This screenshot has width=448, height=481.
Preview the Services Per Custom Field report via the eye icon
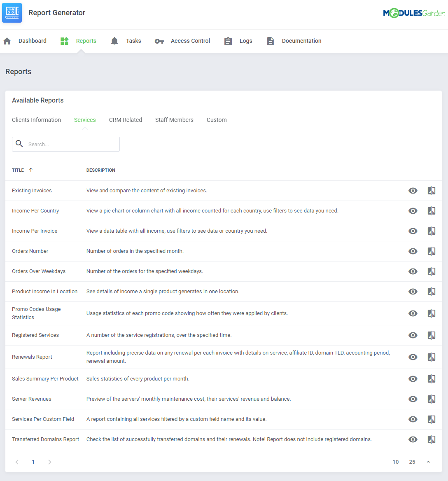(413, 419)
